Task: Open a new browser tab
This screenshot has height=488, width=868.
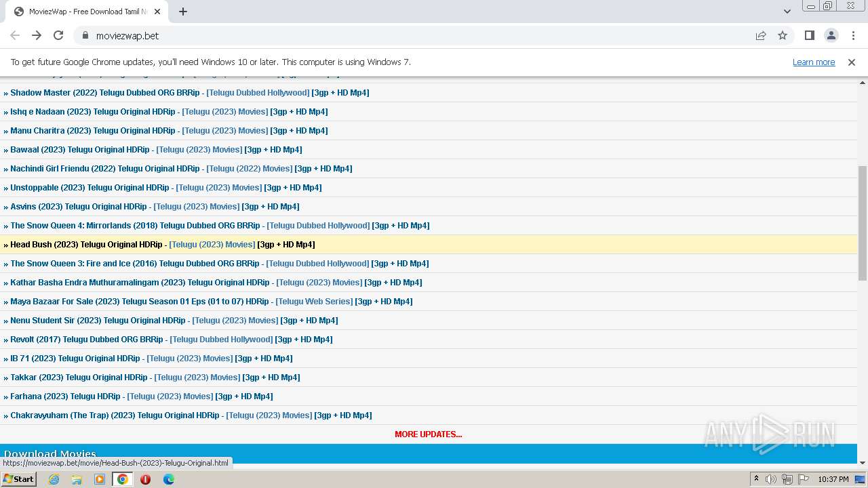Action: click(183, 12)
